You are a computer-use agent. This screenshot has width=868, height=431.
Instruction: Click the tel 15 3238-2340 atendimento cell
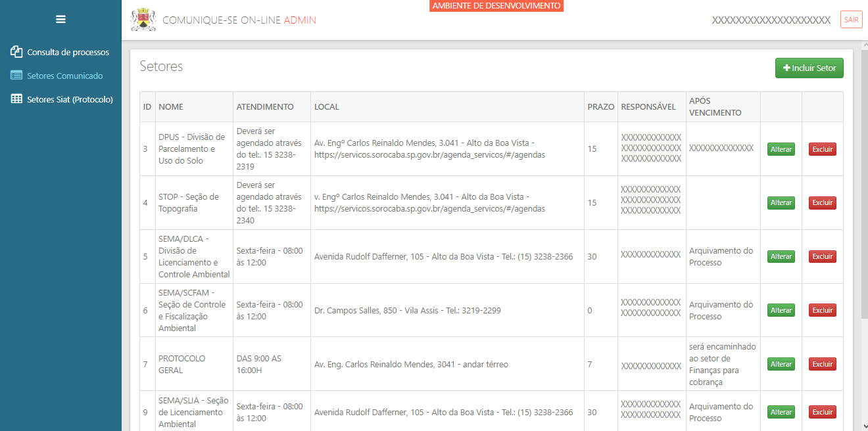tap(272, 202)
